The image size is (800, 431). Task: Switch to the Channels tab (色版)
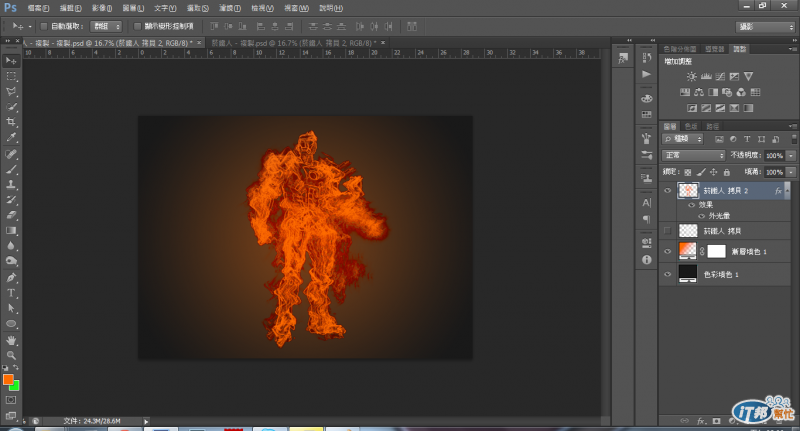691,126
